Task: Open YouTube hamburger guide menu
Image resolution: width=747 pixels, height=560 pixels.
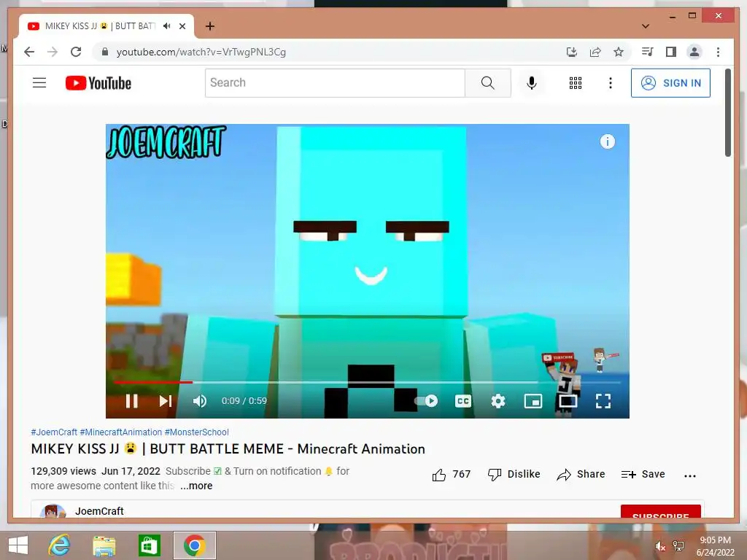Action: click(39, 83)
